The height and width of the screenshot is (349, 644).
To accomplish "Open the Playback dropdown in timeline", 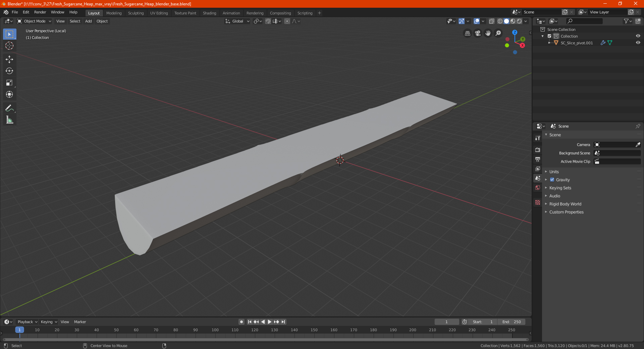I will (x=27, y=322).
